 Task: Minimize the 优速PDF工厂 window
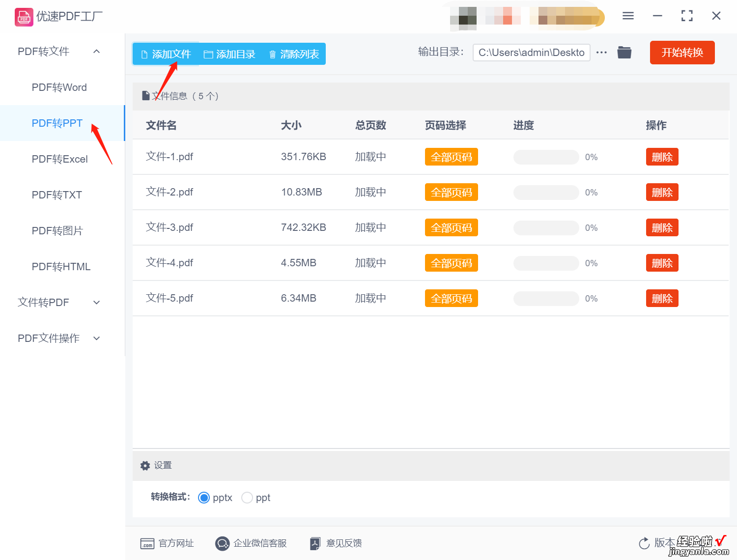tap(657, 16)
